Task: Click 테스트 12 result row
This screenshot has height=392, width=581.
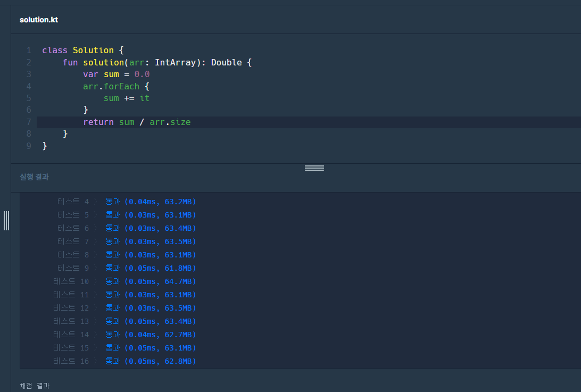Action: click(x=124, y=308)
